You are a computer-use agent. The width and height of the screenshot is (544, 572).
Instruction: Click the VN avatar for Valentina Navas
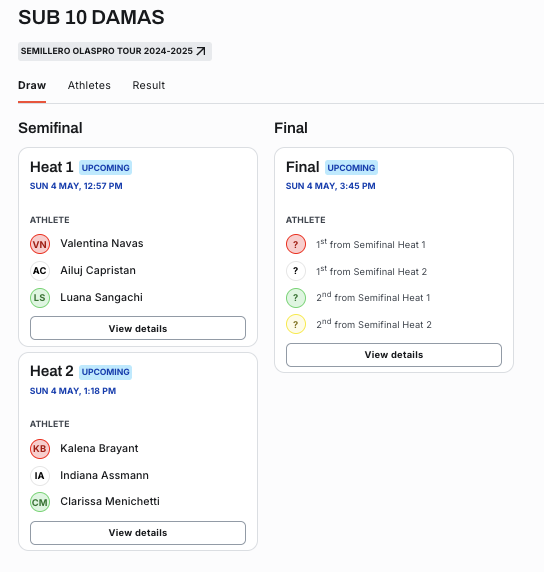point(40,244)
